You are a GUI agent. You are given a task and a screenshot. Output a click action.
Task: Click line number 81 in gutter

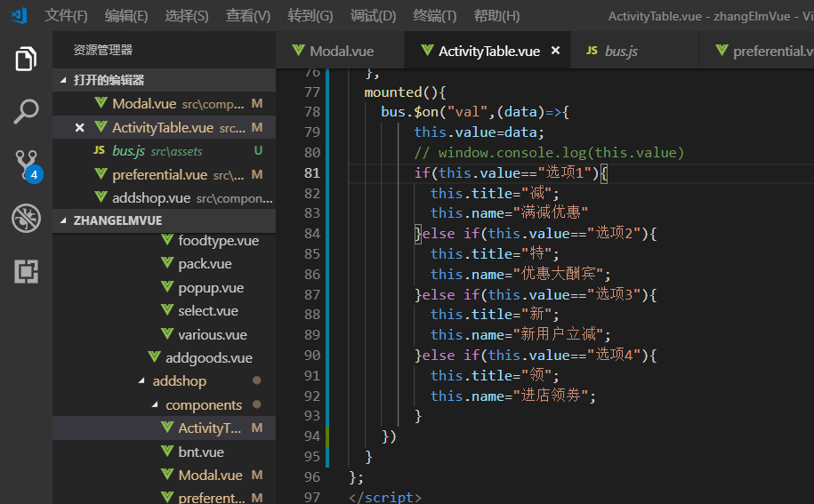[x=312, y=172]
